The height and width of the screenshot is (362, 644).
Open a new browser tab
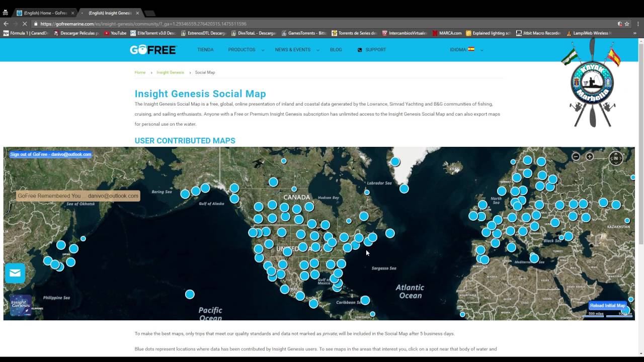point(150,13)
